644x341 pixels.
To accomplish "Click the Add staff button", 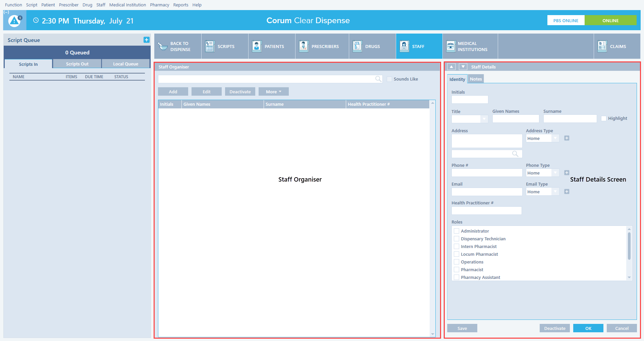I will point(173,92).
